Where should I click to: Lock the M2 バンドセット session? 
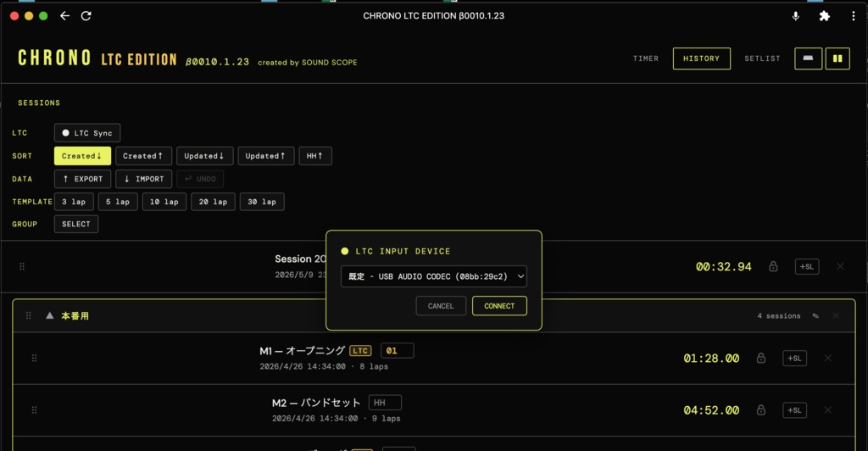pos(761,410)
